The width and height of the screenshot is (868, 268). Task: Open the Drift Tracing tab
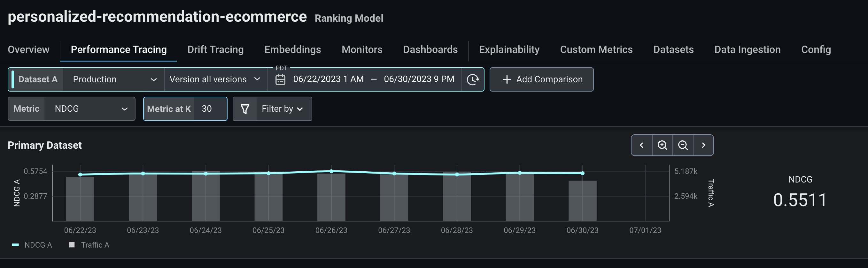tap(216, 50)
